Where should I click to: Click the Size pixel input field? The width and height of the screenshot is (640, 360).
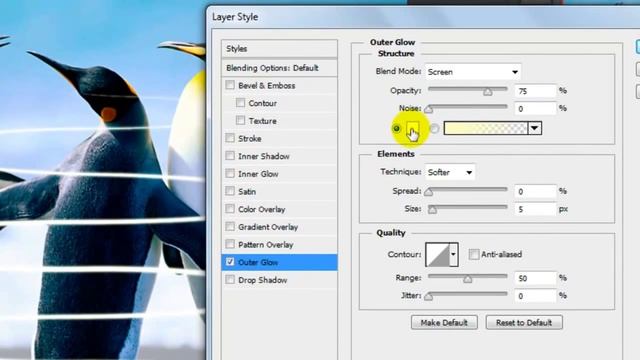coord(535,209)
